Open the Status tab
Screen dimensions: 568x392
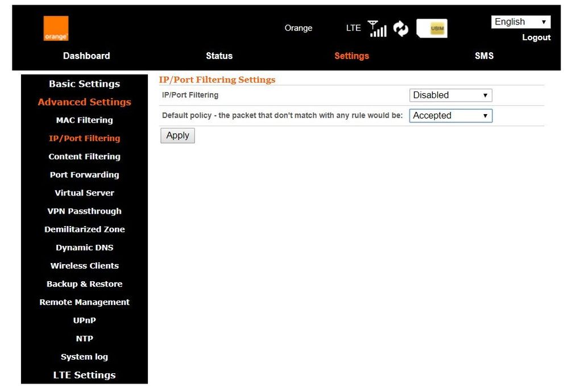(219, 56)
